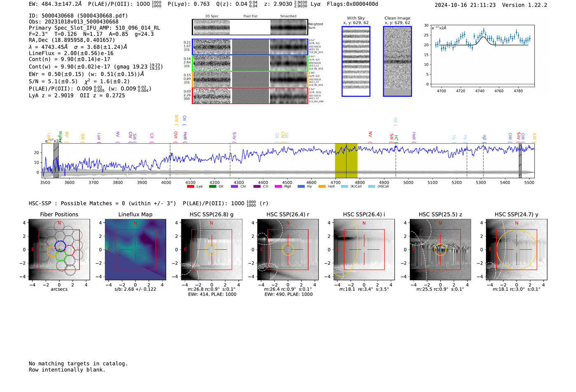Click the EWr: 414, PLAE: 1000 caption

(212, 295)
